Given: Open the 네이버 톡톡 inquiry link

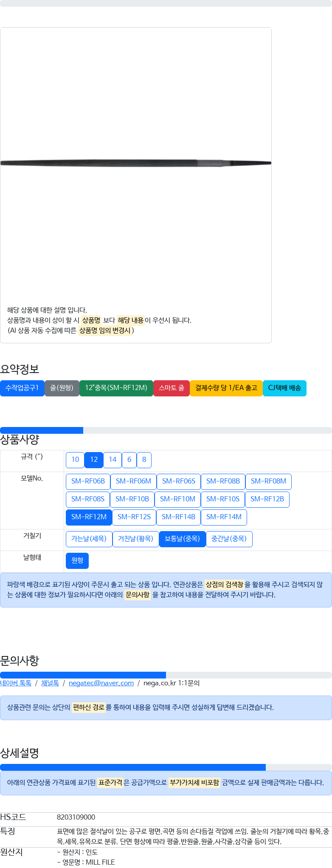Looking at the screenshot, I should coord(16,683).
